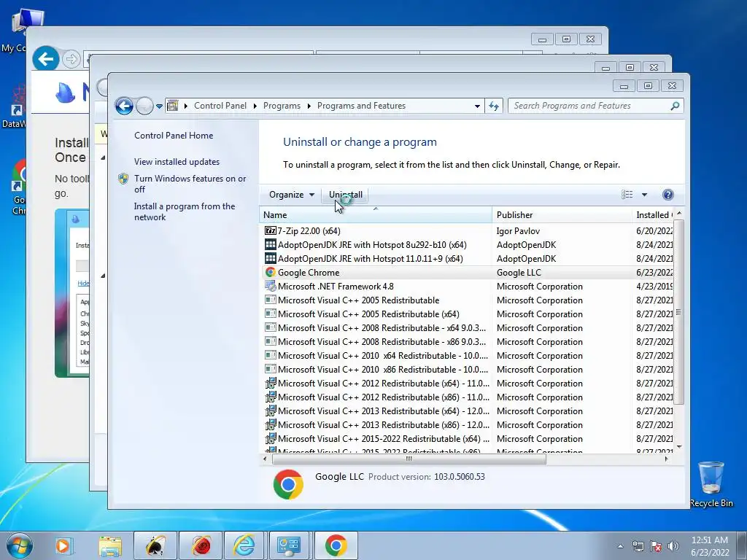Open Recycle Bin desktop icon

(x=711, y=485)
